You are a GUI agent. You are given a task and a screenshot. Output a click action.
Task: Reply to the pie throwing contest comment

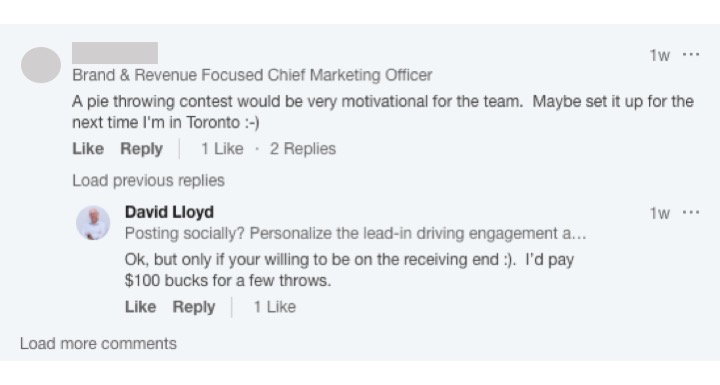click(x=141, y=149)
